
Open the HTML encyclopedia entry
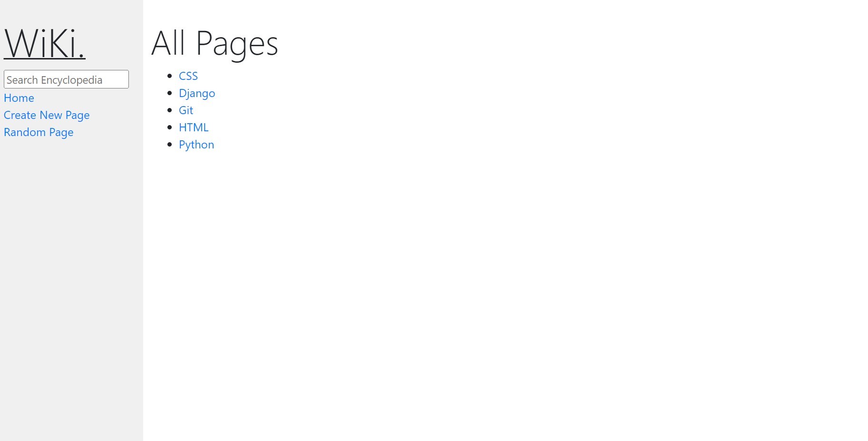click(x=194, y=127)
